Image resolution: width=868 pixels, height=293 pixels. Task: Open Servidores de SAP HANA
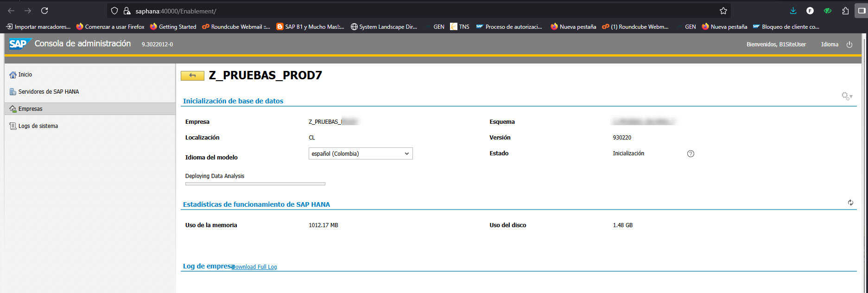tap(48, 92)
